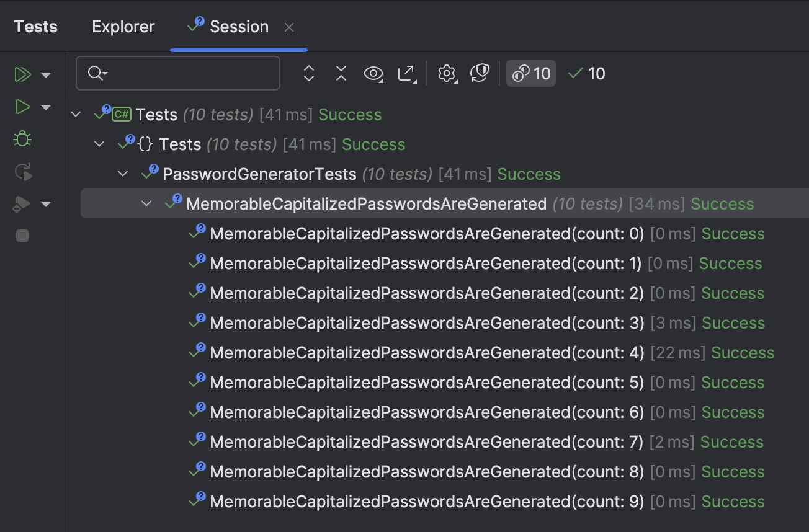Toggle output preview with the eye icon
The image size is (809, 532).
coord(373,73)
